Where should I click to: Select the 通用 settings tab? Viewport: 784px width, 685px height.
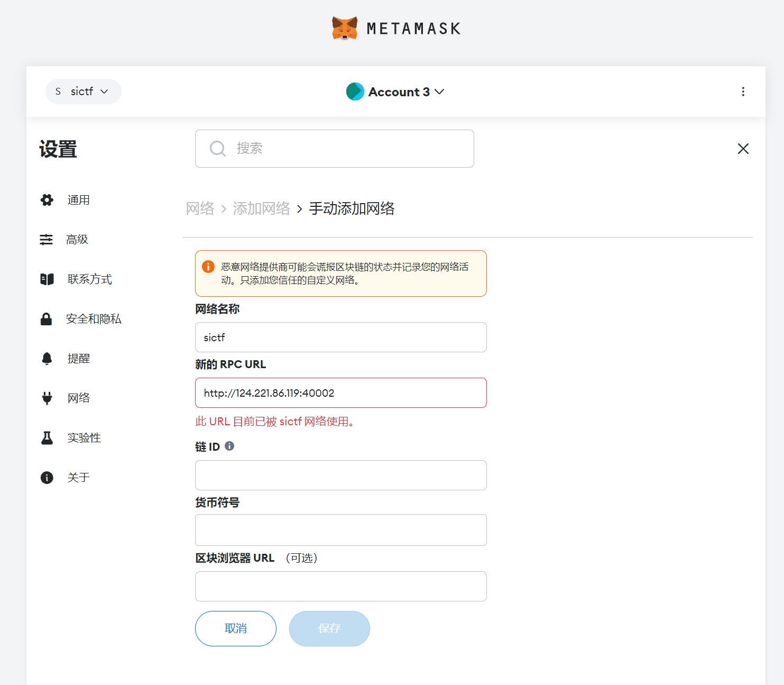(x=78, y=200)
